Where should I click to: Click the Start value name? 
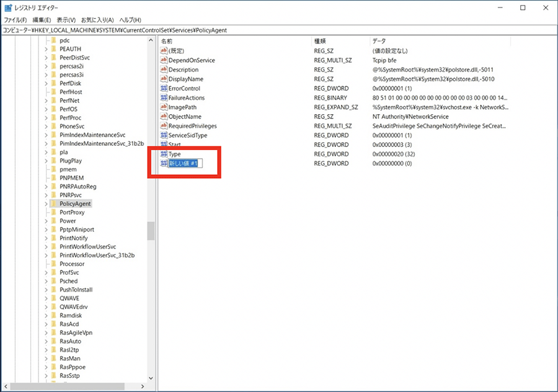(174, 145)
